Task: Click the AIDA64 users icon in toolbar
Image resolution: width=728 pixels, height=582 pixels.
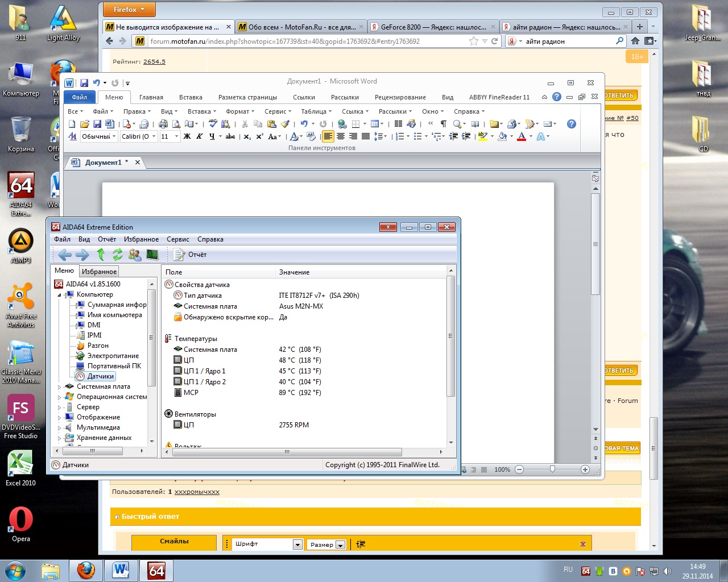Action: point(135,255)
